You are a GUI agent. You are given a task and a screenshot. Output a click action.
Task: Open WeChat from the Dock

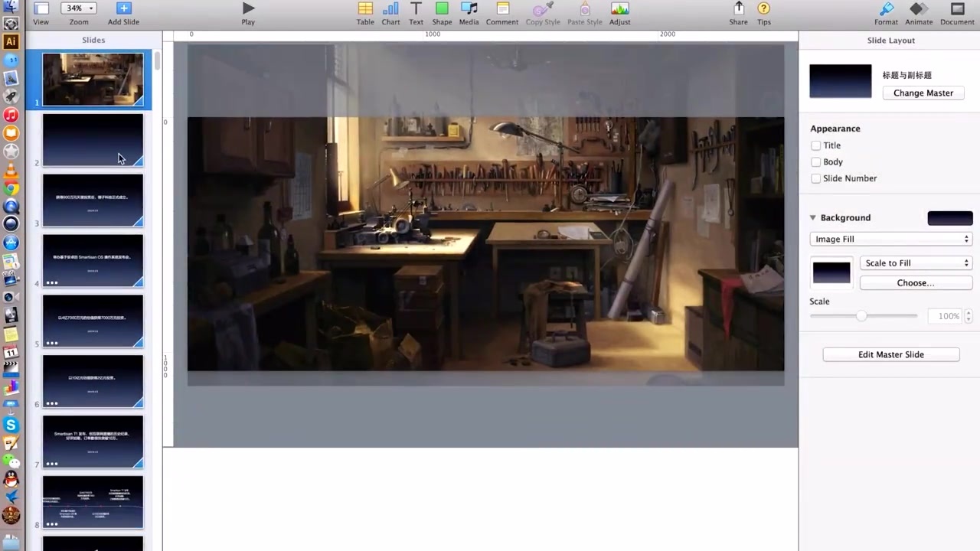pos(11,461)
